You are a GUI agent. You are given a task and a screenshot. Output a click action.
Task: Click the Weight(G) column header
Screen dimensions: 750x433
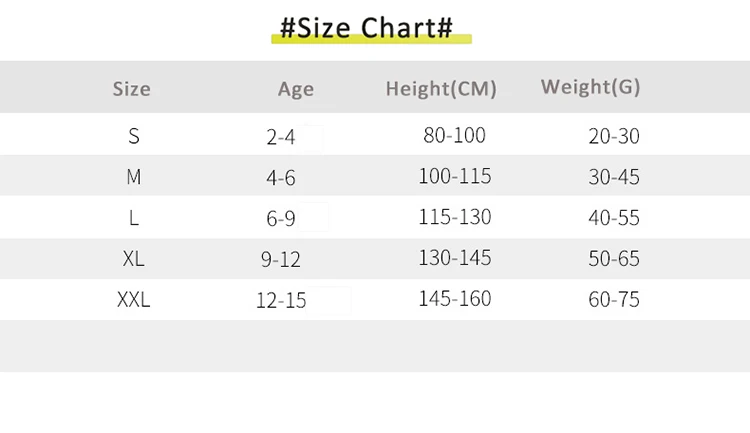click(590, 87)
